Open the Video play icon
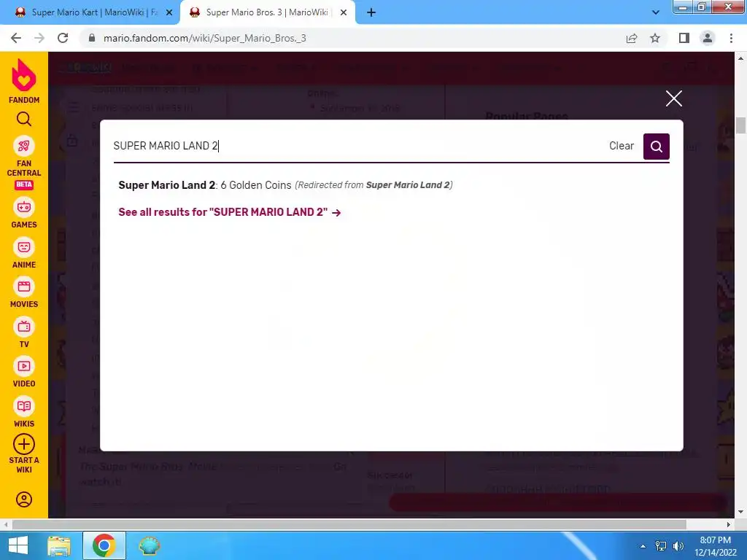 24,366
